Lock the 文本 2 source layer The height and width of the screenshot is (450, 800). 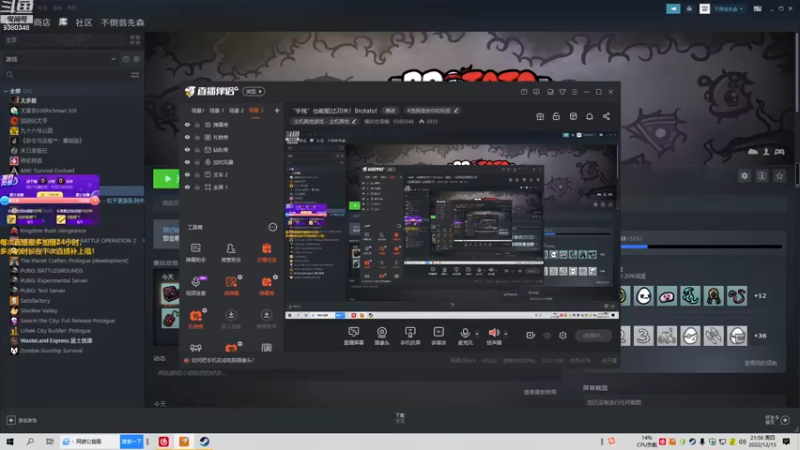(197, 174)
